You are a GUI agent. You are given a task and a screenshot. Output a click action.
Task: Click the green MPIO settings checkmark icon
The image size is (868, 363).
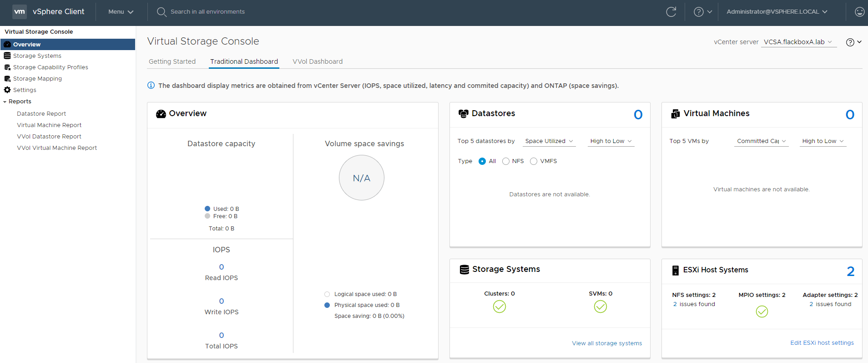(762, 311)
